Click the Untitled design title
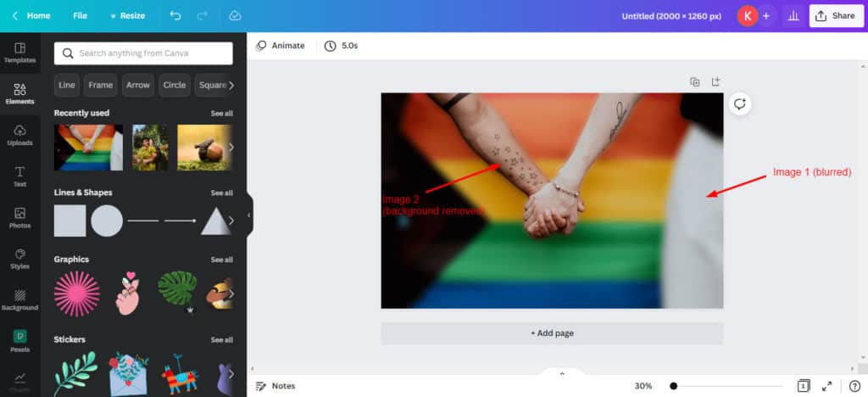Image resolution: width=868 pixels, height=397 pixels. click(671, 16)
